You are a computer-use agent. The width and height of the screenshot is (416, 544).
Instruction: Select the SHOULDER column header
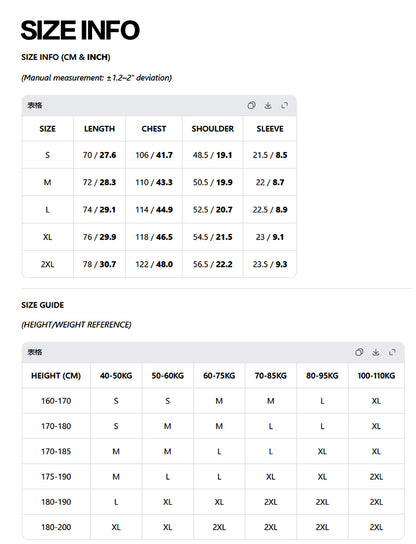point(213,129)
